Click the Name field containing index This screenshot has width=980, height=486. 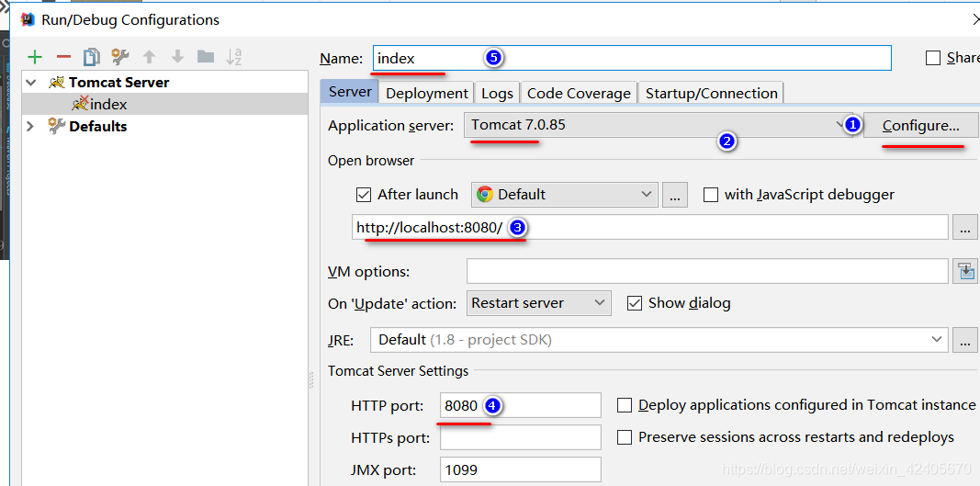633,58
